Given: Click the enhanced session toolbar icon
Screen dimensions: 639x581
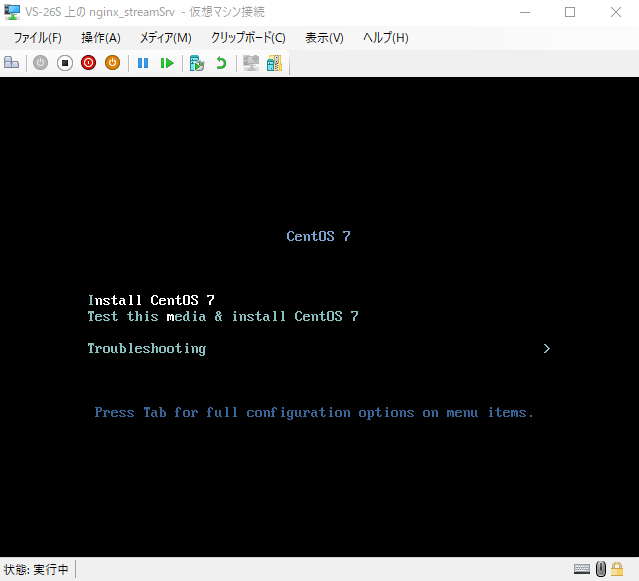Looking at the screenshot, I should click(x=251, y=63).
